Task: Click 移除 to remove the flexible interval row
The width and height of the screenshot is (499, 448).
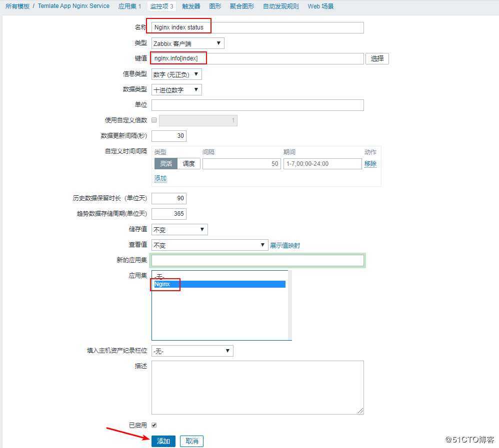Action: 370,163
